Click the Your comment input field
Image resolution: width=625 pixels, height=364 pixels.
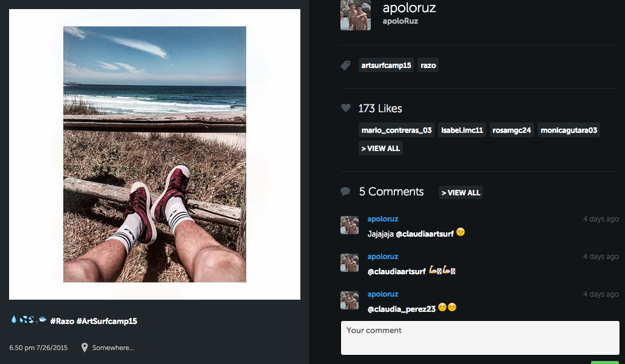pyautogui.click(x=479, y=337)
